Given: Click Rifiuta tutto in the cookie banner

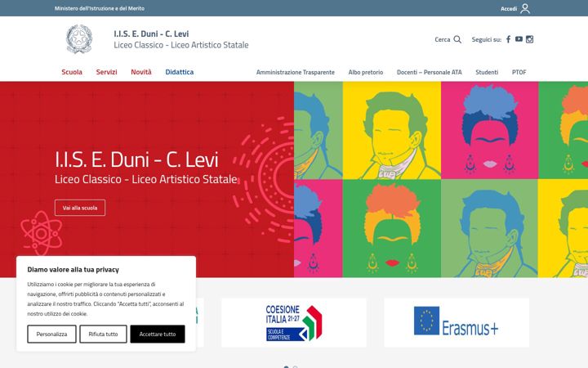Looking at the screenshot, I should 103,334.
